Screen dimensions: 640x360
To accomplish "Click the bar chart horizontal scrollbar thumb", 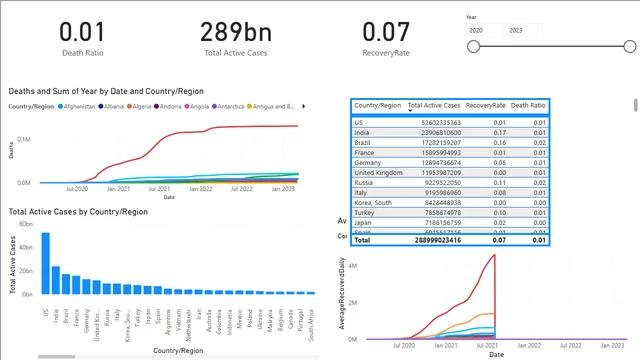I will [56, 357].
